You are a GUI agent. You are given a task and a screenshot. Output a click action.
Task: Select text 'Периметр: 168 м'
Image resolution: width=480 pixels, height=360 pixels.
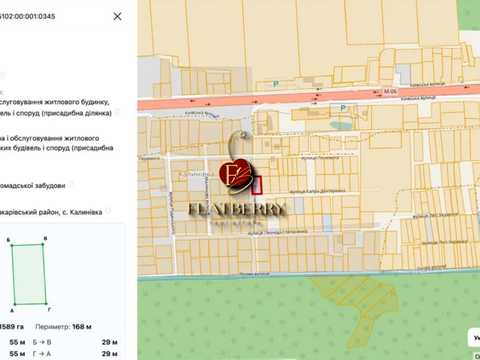click(x=63, y=327)
